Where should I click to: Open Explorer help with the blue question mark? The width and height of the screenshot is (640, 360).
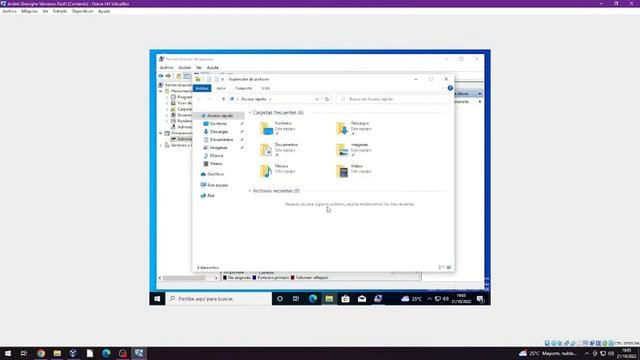pyautogui.click(x=450, y=88)
